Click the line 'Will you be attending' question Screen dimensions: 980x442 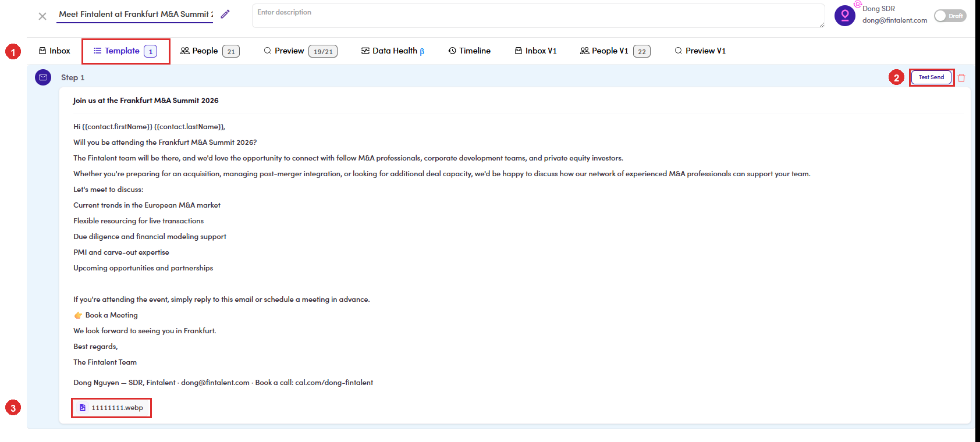pos(165,142)
